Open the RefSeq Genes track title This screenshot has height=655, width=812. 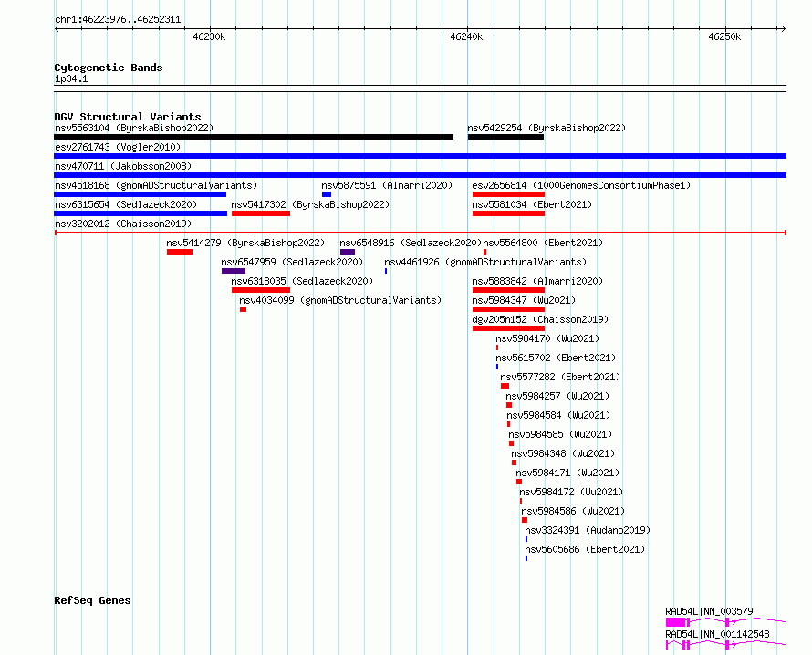[92, 600]
